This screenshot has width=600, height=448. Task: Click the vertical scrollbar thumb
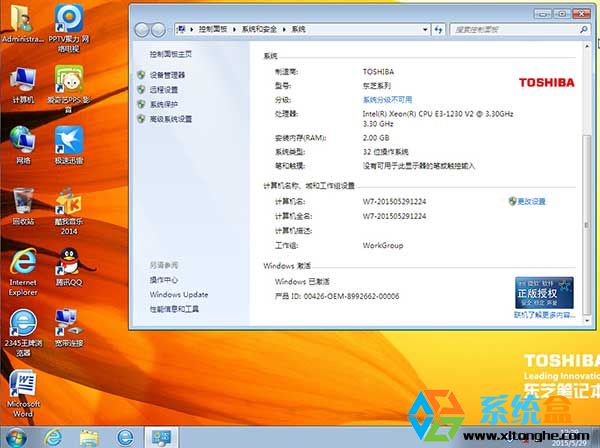point(587,225)
